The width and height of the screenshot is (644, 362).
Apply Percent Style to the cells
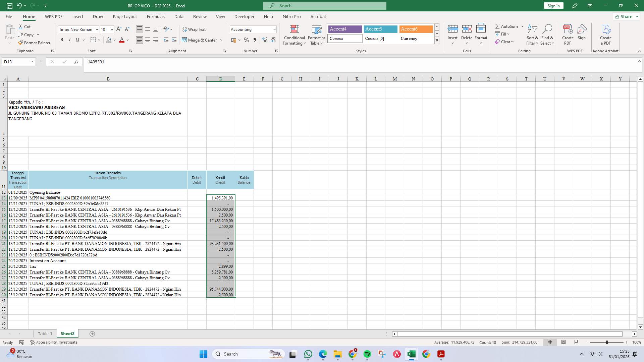[x=247, y=40]
